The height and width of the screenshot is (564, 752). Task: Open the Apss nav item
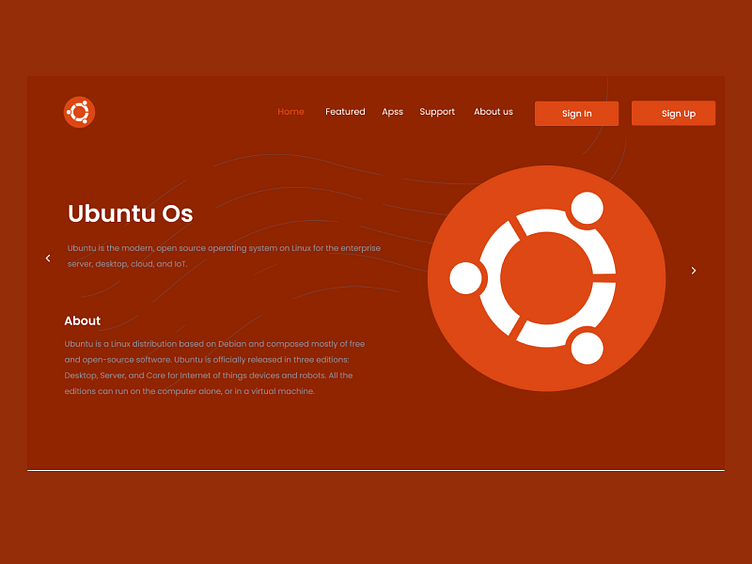point(392,112)
